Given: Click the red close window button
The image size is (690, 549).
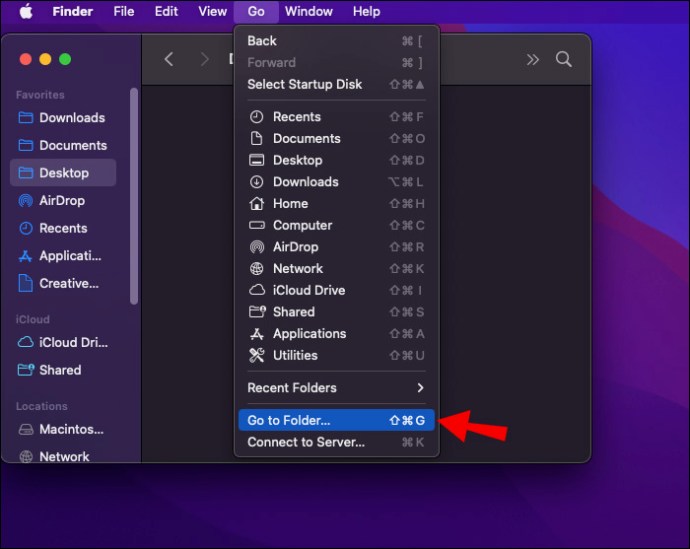Looking at the screenshot, I should [26, 59].
